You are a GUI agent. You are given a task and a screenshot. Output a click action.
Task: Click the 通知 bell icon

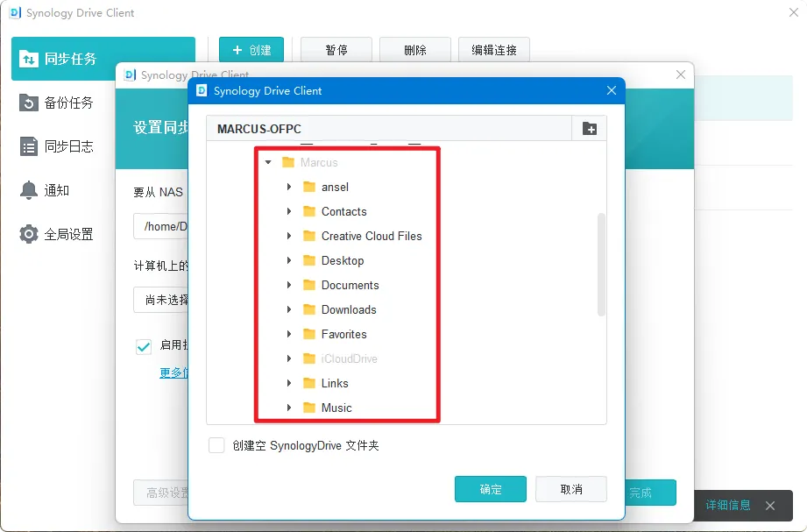click(x=29, y=190)
